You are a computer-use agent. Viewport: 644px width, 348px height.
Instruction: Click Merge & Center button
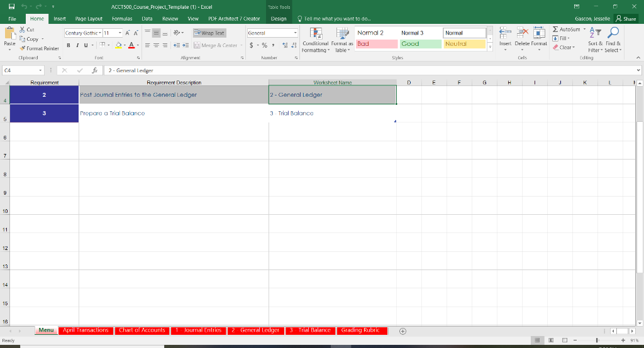216,45
